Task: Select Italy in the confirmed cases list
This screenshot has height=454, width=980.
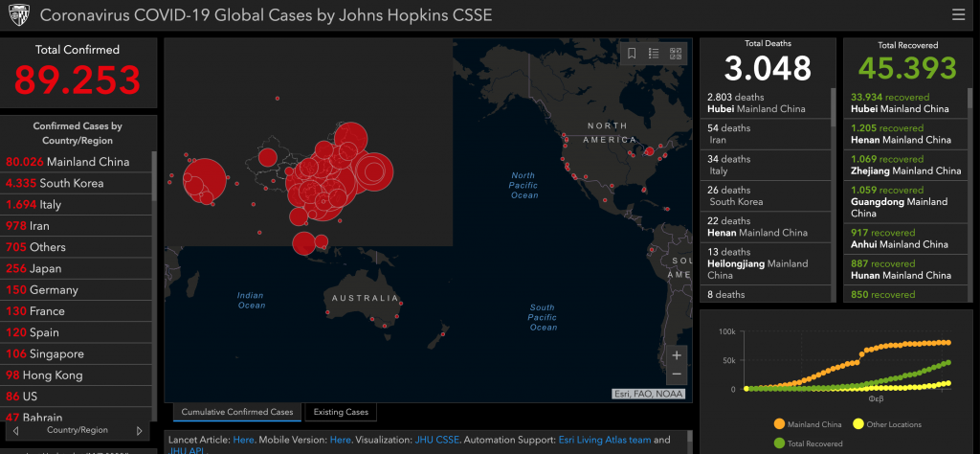Action: tap(33, 205)
